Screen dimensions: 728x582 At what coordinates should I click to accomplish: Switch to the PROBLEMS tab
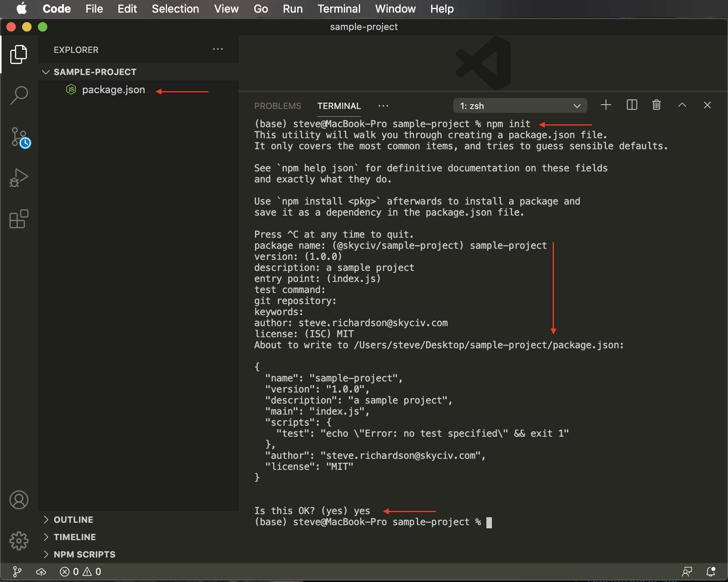(x=278, y=106)
